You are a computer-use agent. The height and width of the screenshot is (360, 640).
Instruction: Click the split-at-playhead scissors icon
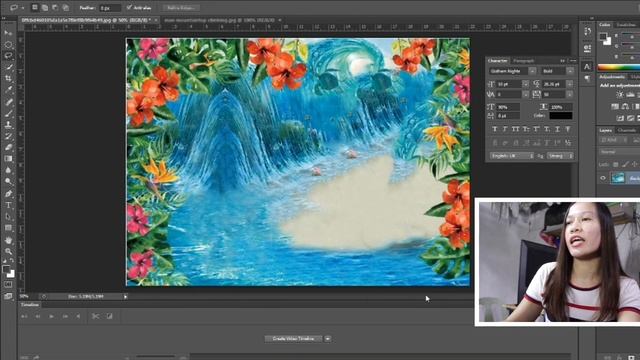96,316
